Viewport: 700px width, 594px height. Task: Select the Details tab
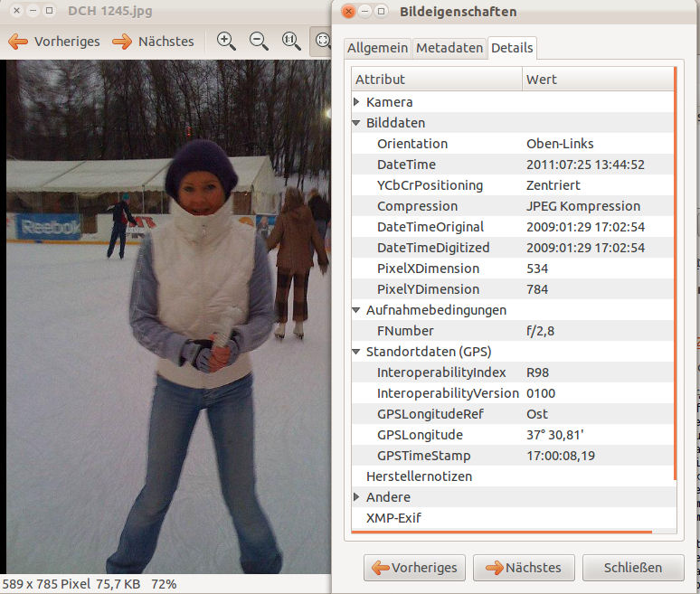click(x=512, y=48)
